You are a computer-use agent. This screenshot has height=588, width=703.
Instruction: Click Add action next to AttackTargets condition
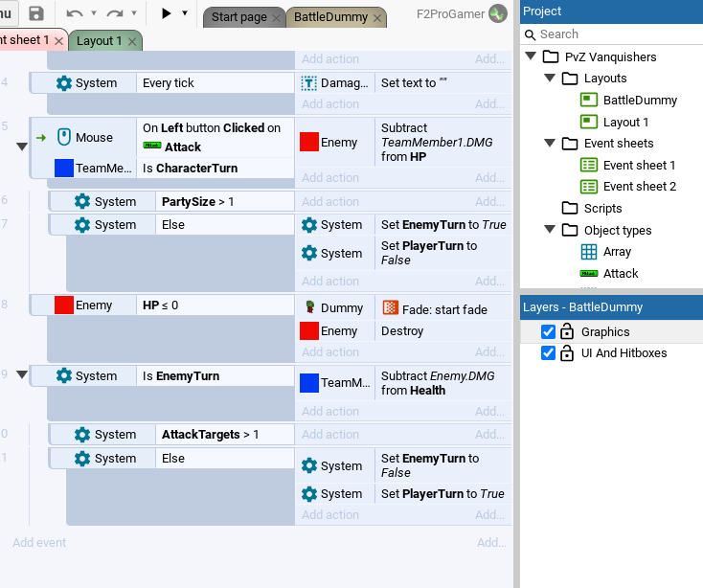(x=330, y=434)
